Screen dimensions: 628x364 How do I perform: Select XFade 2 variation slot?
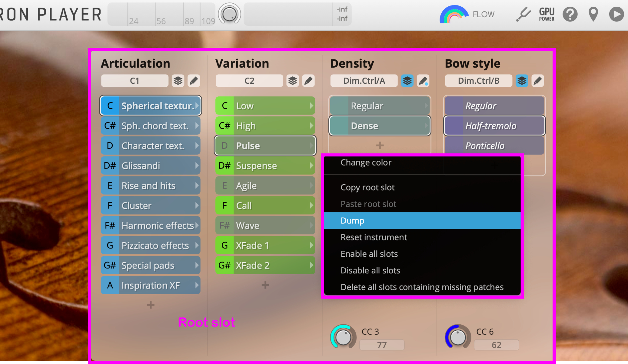tap(265, 265)
